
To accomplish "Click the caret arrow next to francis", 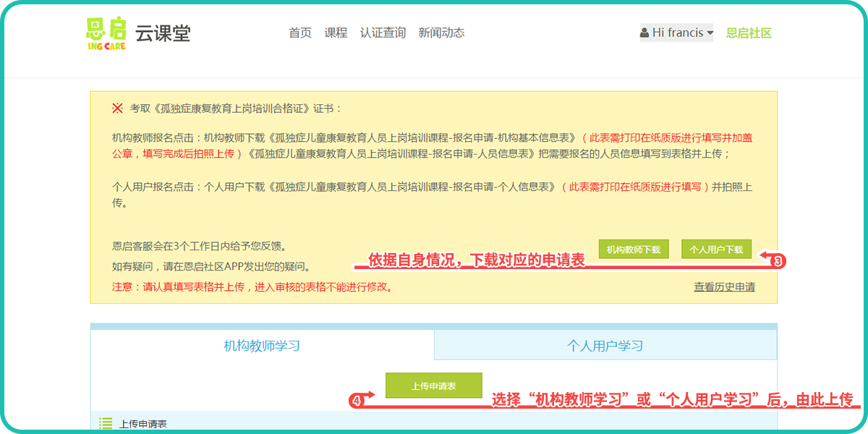I will (710, 33).
